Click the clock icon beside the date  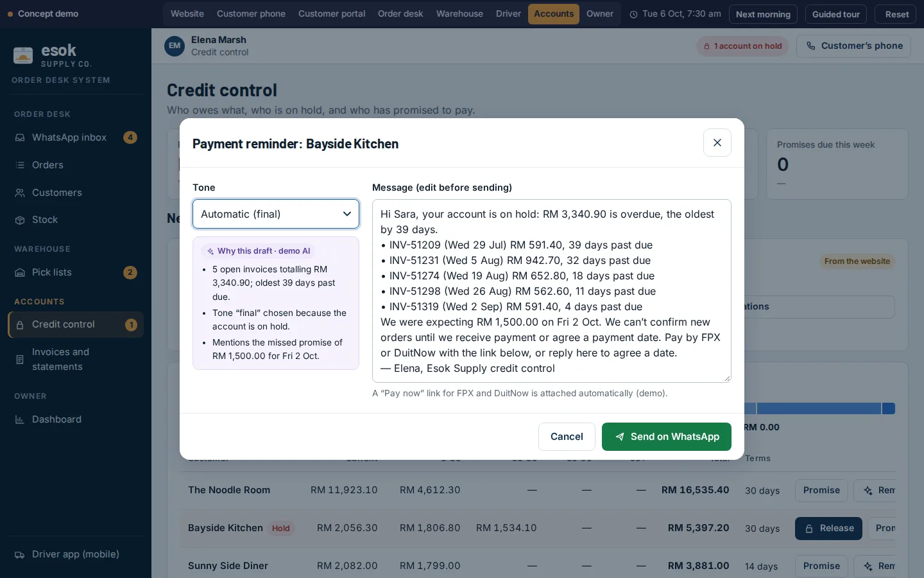tap(634, 14)
